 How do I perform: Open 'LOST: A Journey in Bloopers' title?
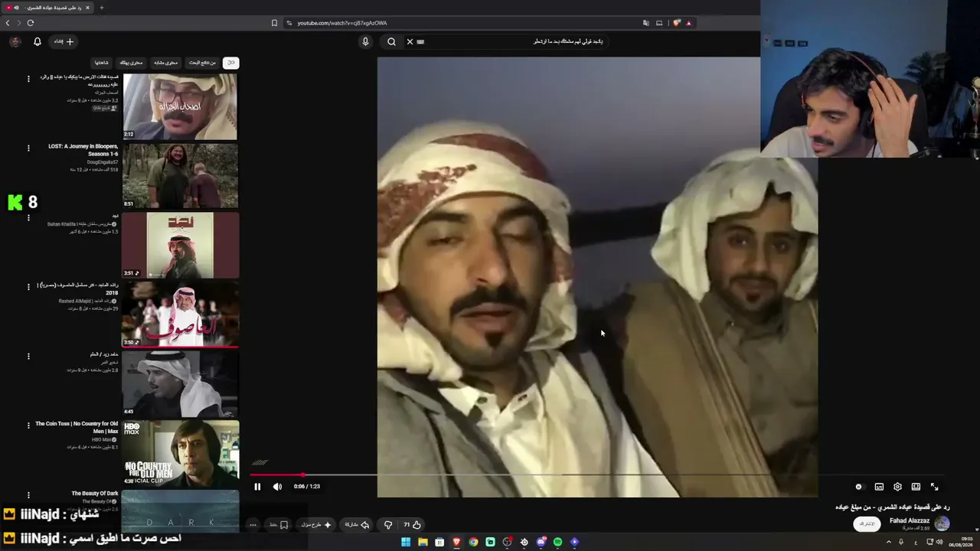click(x=83, y=150)
